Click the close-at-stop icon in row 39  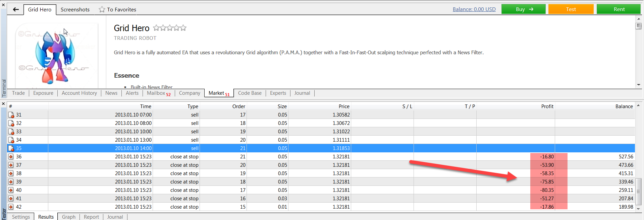coord(11,182)
